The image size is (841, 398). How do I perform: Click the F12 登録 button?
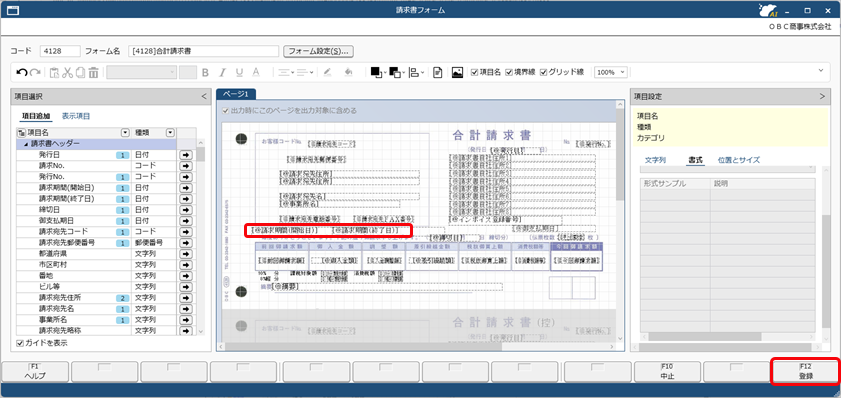coord(806,371)
